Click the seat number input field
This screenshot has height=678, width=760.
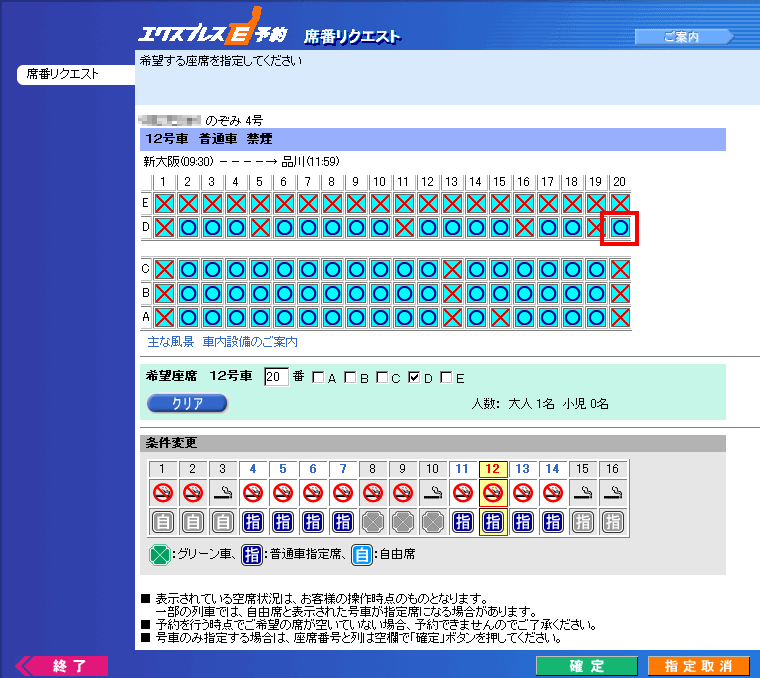[276, 377]
